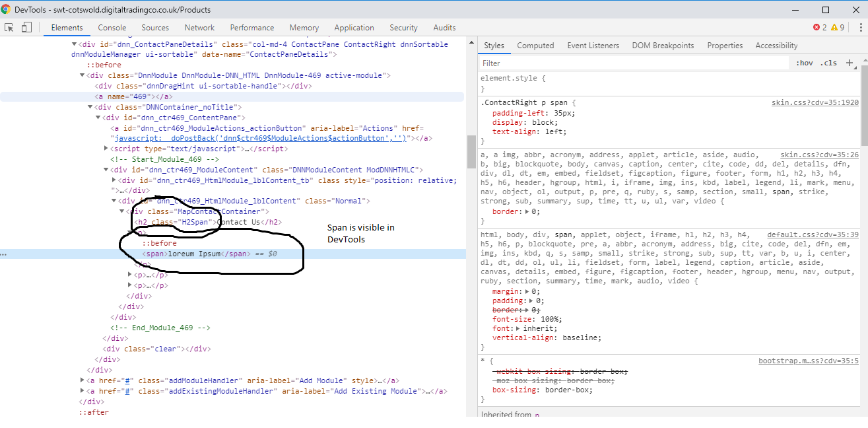Image resolution: width=868 pixels, height=428 pixels.
Task: Go to the Security tab
Action: pos(403,28)
